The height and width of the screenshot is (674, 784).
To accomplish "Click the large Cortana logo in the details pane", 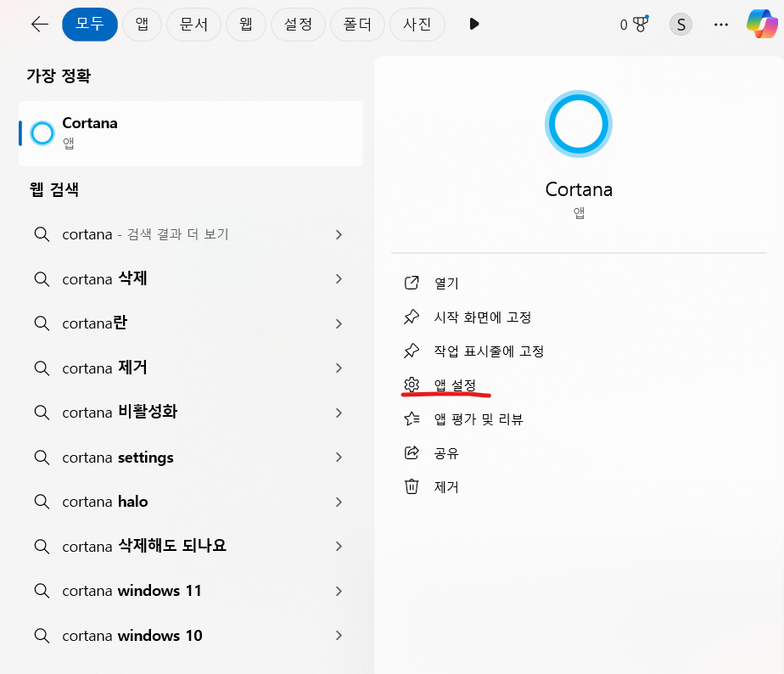I will click(x=579, y=124).
